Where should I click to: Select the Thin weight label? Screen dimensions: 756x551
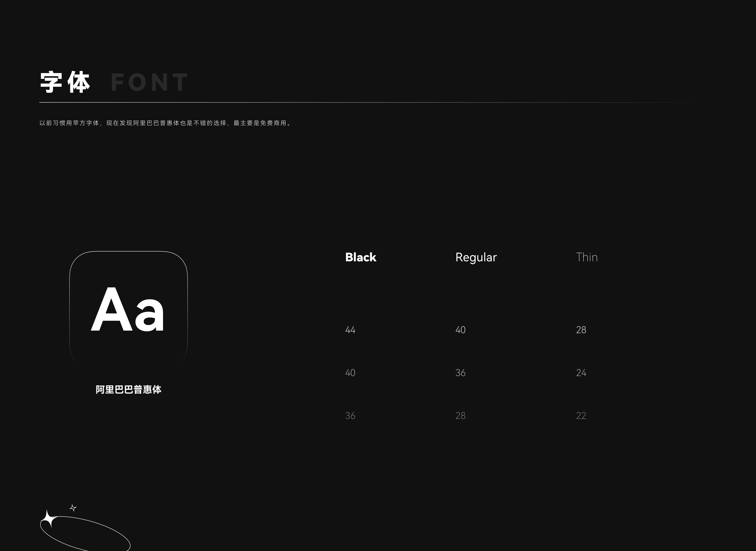click(586, 257)
